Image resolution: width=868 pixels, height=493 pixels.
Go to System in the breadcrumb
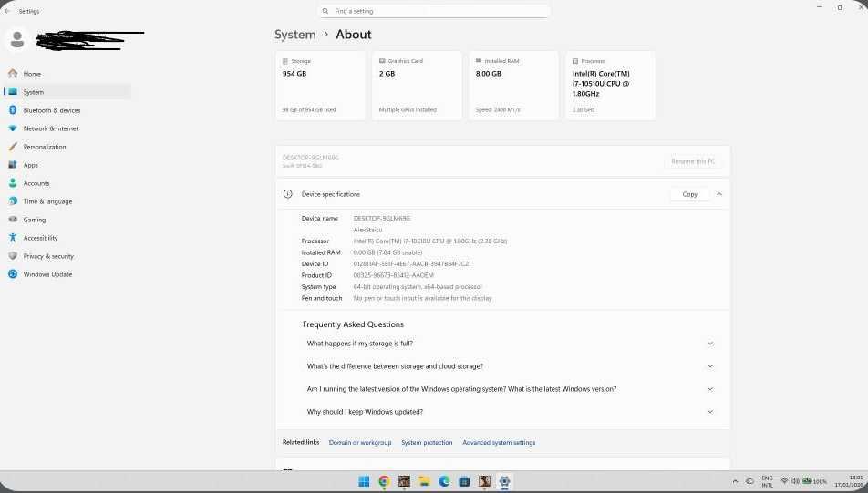tap(295, 35)
